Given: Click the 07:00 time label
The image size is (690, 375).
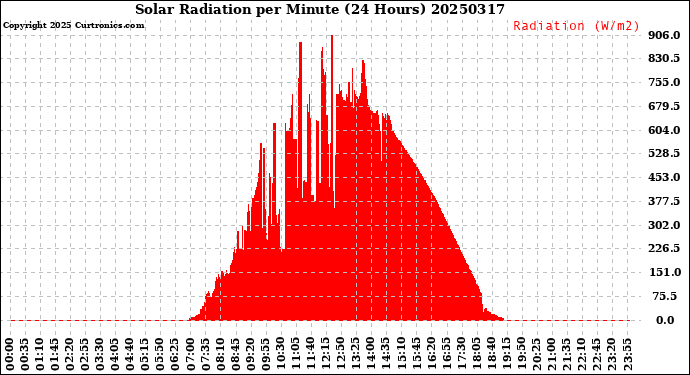Looking at the screenshot, I should [190, 355].
